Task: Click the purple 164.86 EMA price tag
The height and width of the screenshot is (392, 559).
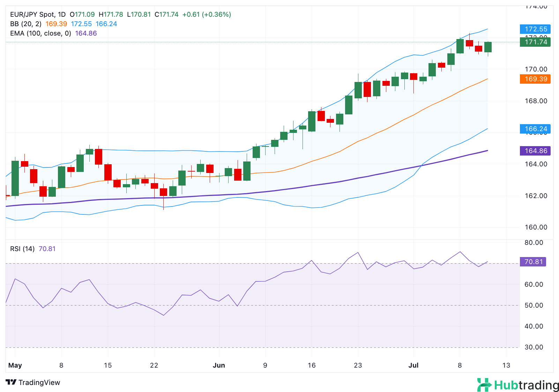Action: coord(535,151)
